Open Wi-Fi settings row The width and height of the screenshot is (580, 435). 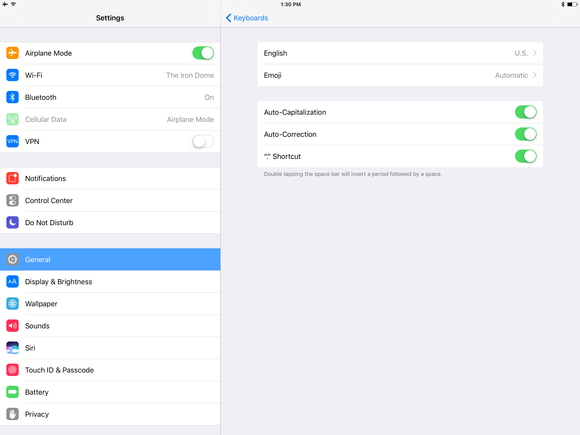(x=110, y=75)
